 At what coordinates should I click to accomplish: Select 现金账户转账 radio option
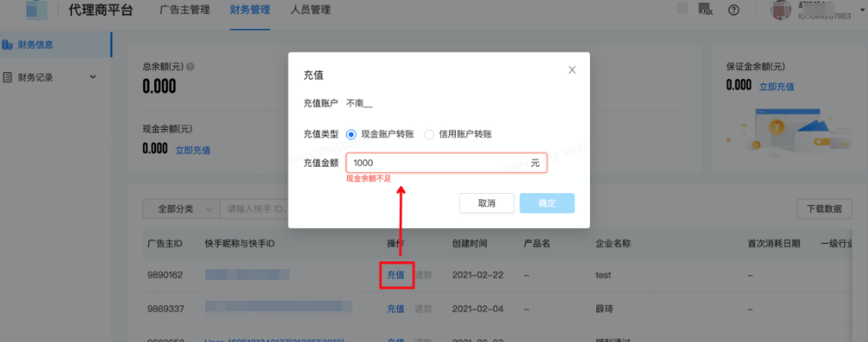pyautogui.click(x=351, y=134)
